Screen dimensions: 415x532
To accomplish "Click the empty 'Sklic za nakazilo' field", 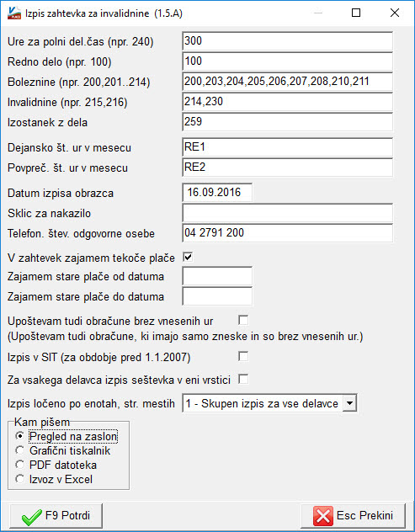I will coord(287,213).
